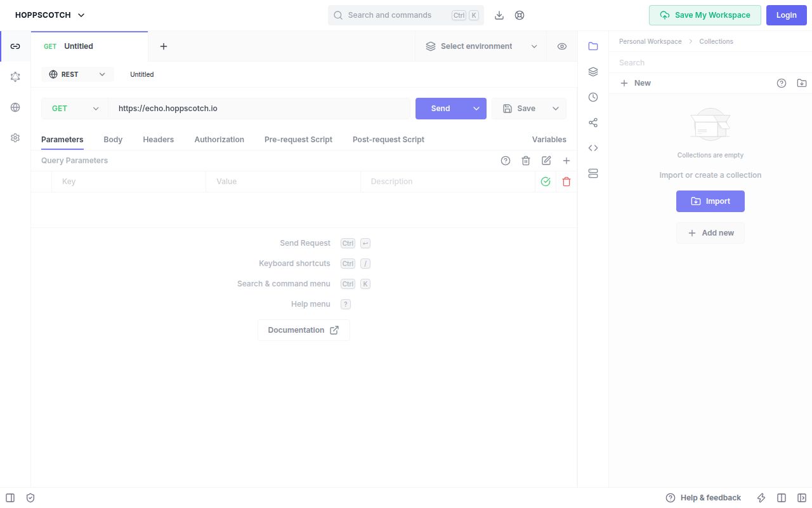812x508 pixels.
Task: Open the GraphQL icon in left sidebar
Action: [x=15, y=77]
